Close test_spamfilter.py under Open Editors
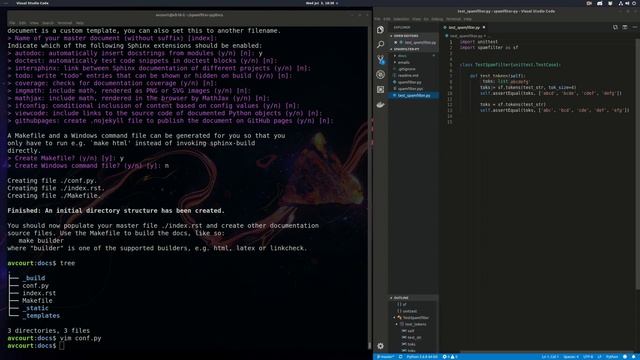 click(x=396, y=42)
